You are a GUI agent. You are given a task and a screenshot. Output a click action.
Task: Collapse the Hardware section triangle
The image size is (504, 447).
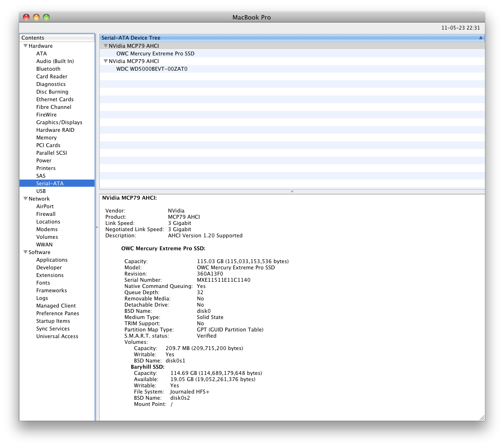[x=25, y=46]
